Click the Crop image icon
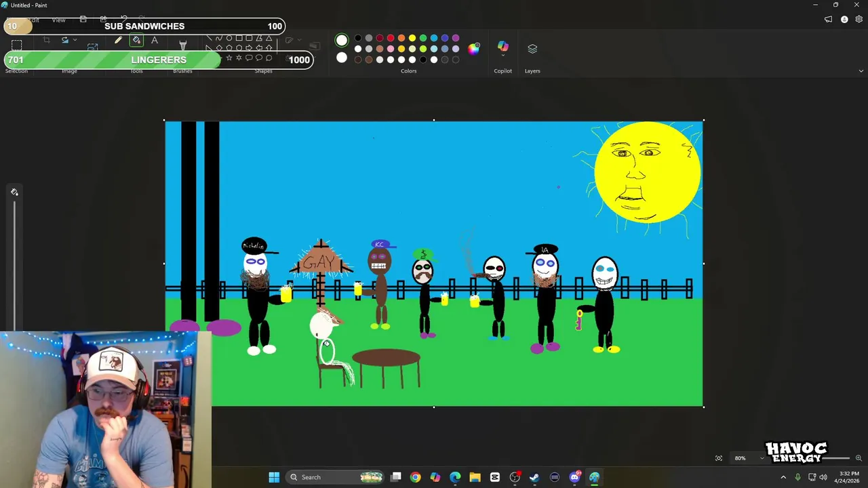868x488 pixels. (47, 41)
